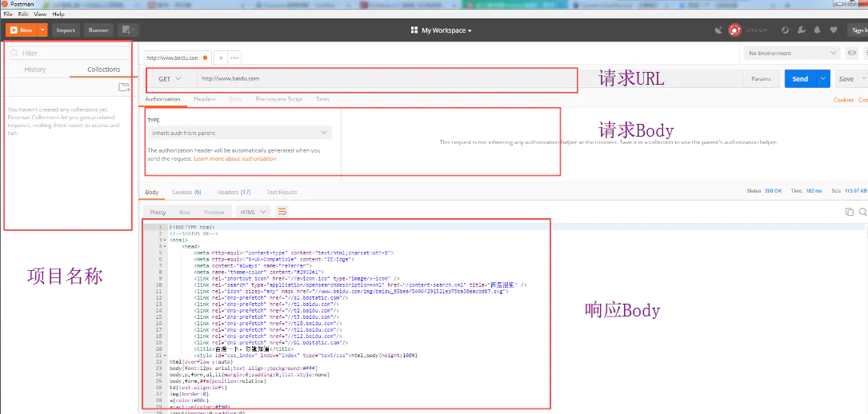This screenshot has height=414, width=868.
Task: Collapse the style tag on line 21
Action: pyautogui.click(x=165, y=356)
